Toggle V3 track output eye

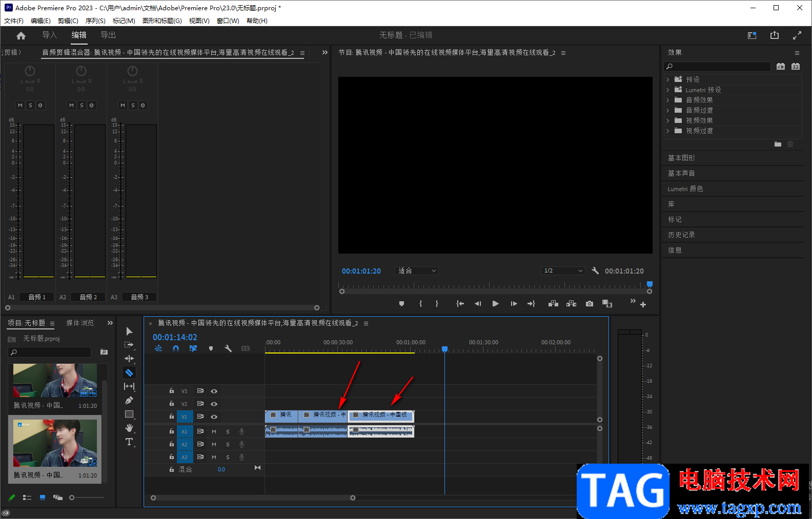tap(214, 391)
